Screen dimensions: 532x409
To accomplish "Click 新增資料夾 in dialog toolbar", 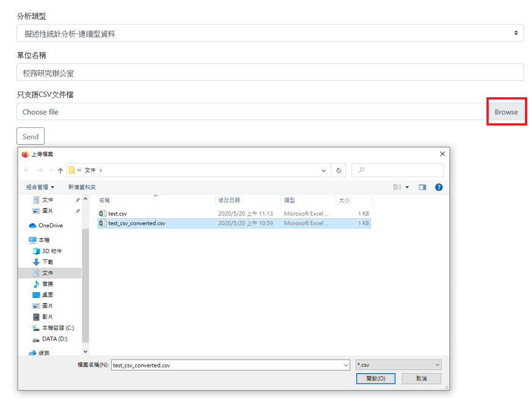I will (82, 187).
